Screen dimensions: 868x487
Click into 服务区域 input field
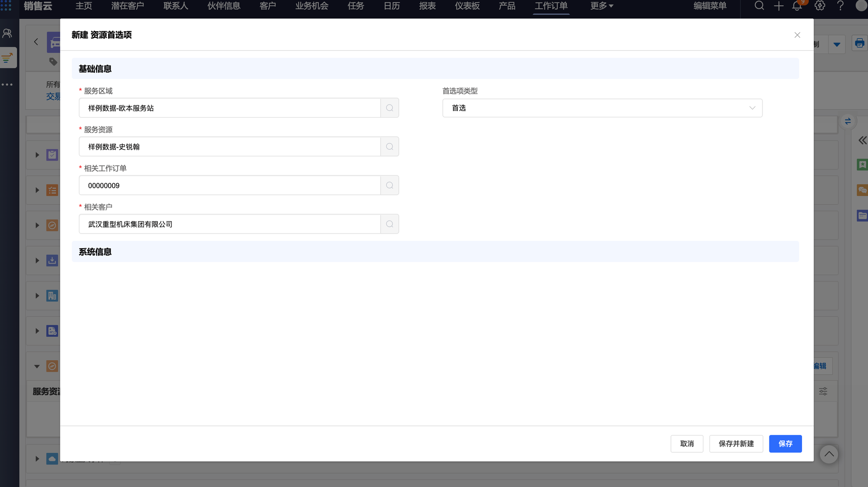click(x=230, y=108)
